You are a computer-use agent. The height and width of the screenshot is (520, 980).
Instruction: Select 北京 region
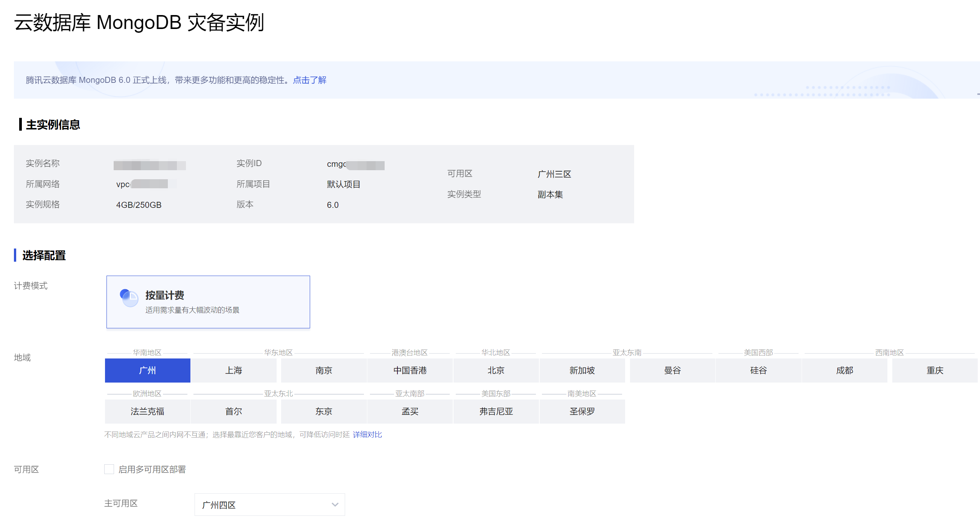coord(496,370)
